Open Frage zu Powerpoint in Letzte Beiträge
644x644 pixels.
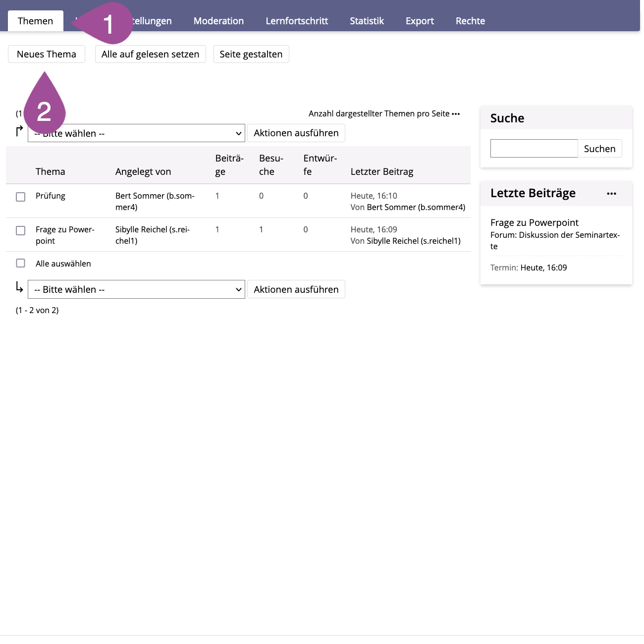(x=534, y=222)
